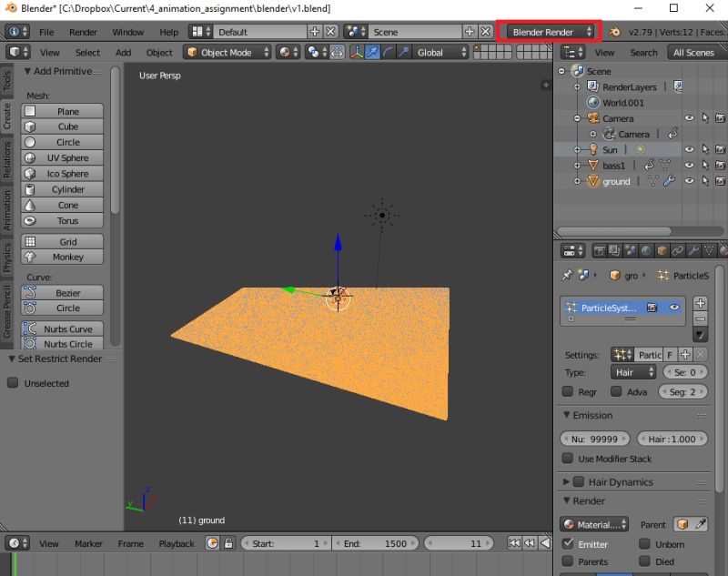Open the Modifiers wrench icon
The height and width of the screenshot is (576, 728).
(693, 251)
